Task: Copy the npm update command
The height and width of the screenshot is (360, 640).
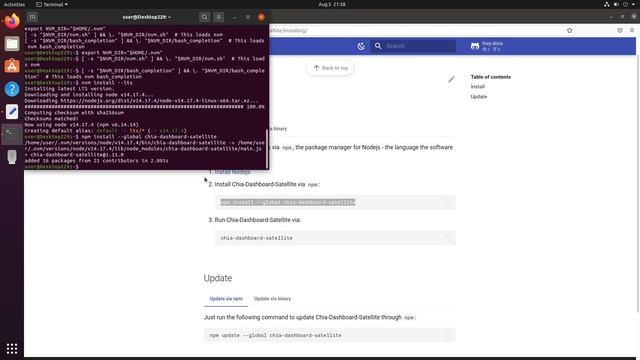Action: (449, 335)
